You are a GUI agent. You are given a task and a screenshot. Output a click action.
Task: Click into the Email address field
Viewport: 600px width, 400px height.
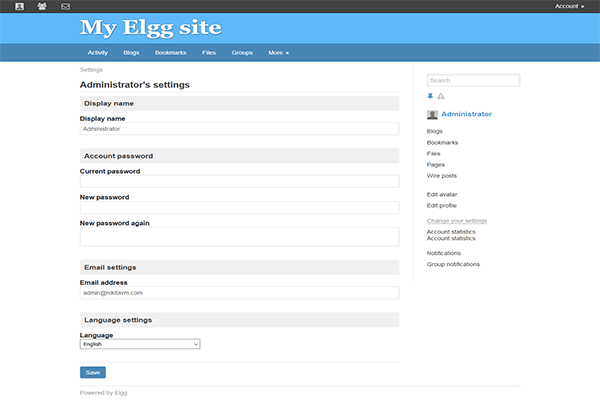[x=239, y=293]
